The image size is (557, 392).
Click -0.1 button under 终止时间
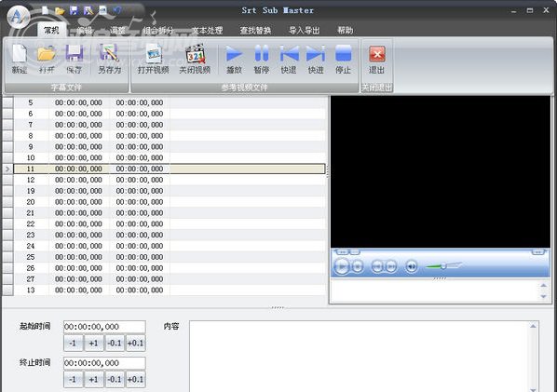[114, 379]
